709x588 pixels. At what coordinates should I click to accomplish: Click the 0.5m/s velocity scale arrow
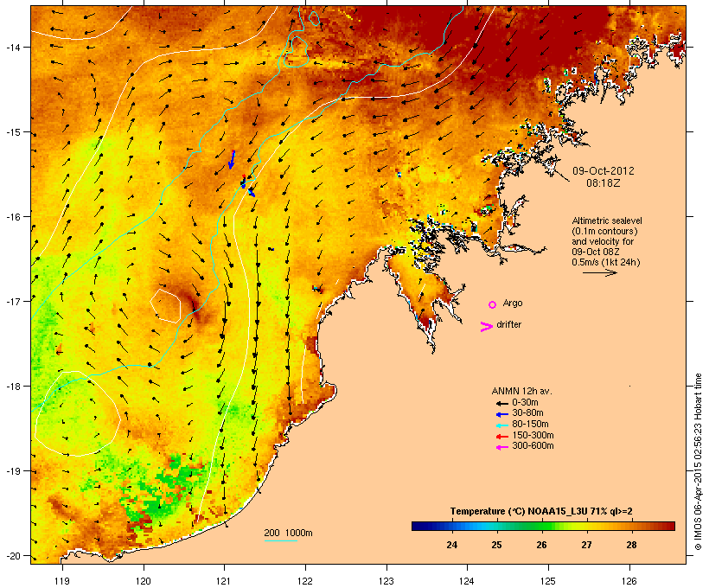pos(599,272)
